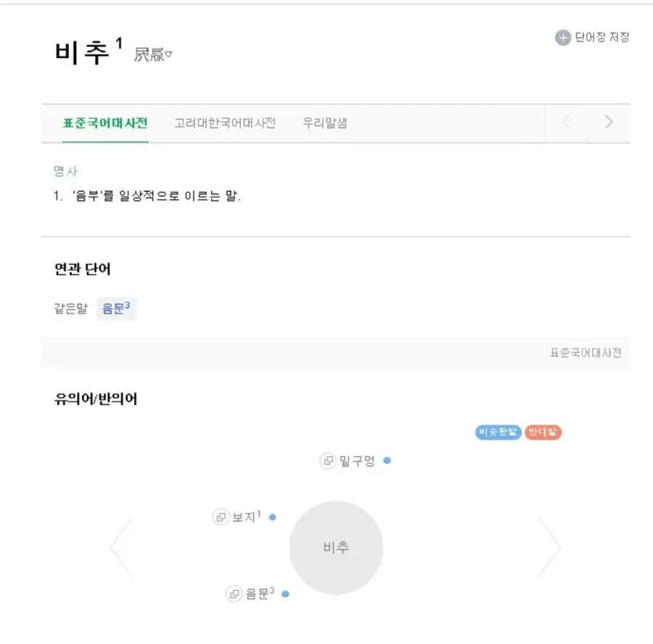
Task: Click the plus icon for 단어장 저장
Action: [562, 38]
